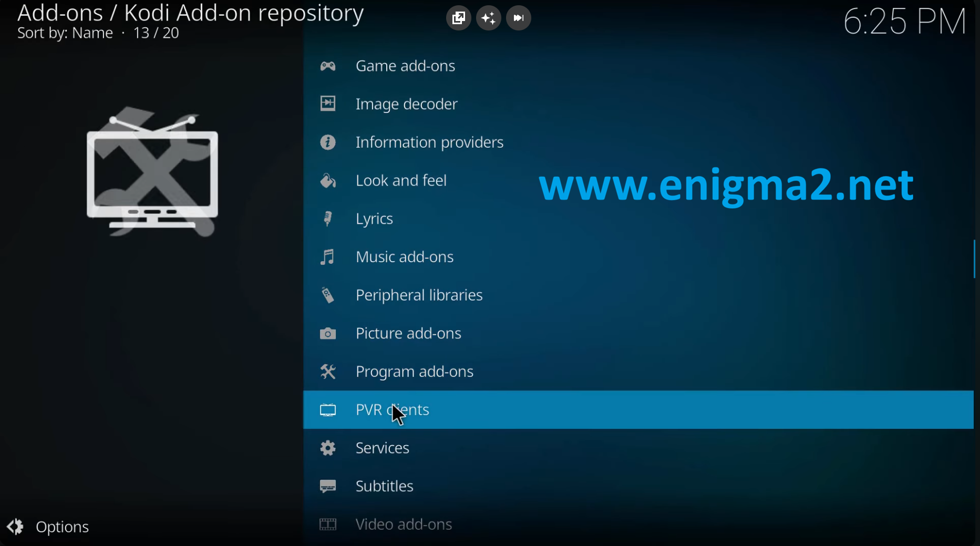Open the PVR clients category
Screen dimensions: 980x546
click(392, 410)
